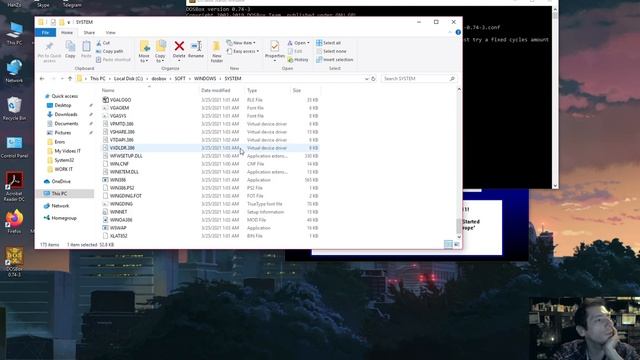This screenshot has height=360, width=640.
Task: Open the Easy access dropdown
Action: click(242, 51)
